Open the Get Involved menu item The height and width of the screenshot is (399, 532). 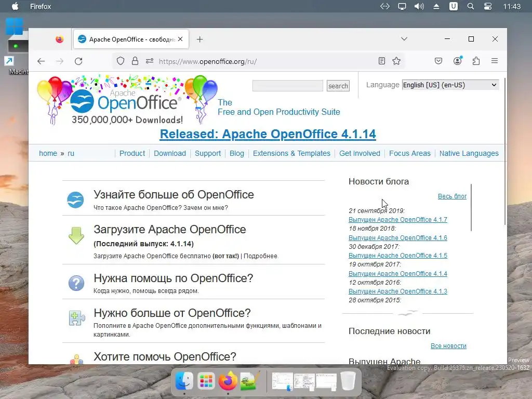(360, 153)
